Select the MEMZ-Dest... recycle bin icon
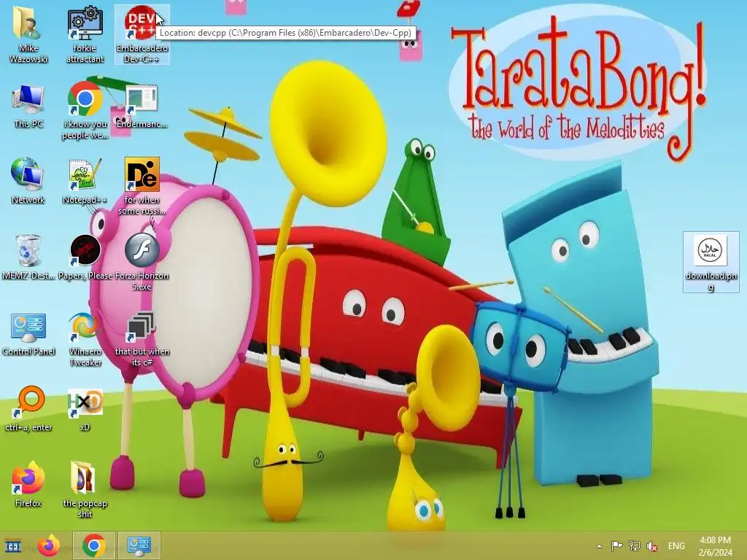Image resolution: width=747 pixels, height=560 pixels. coord(28,257)
